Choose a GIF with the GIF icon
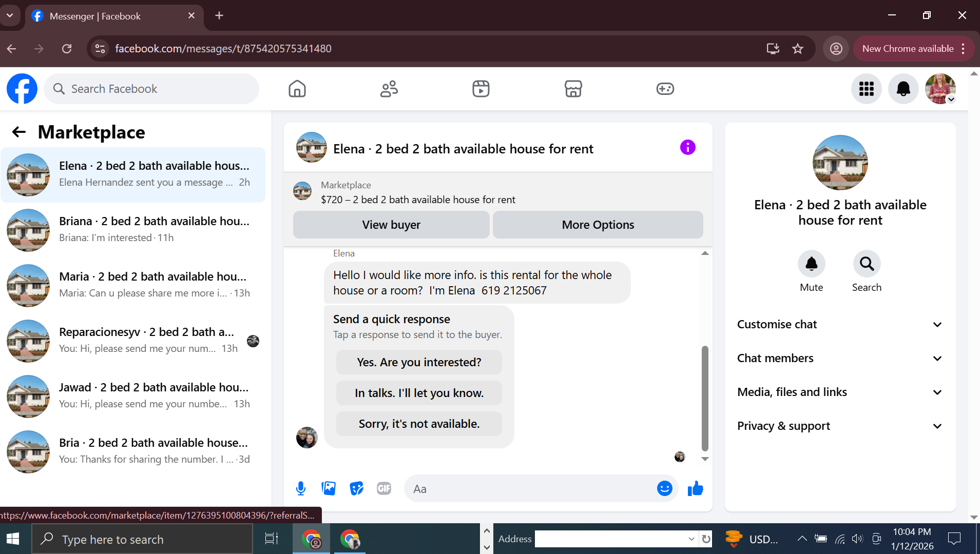Image resolution: width=980 pixels, height=554 pixels. click(x=384, y=488)
